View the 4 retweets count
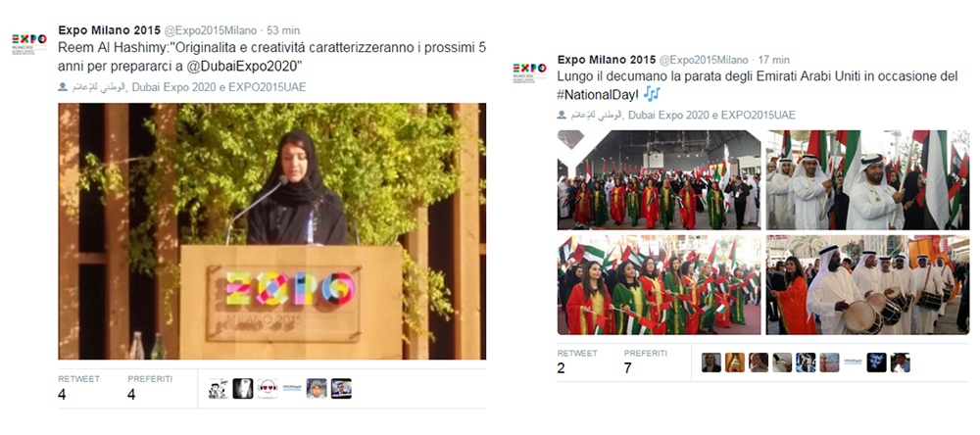Screen dimensions: 980x435 pos(62,395)
